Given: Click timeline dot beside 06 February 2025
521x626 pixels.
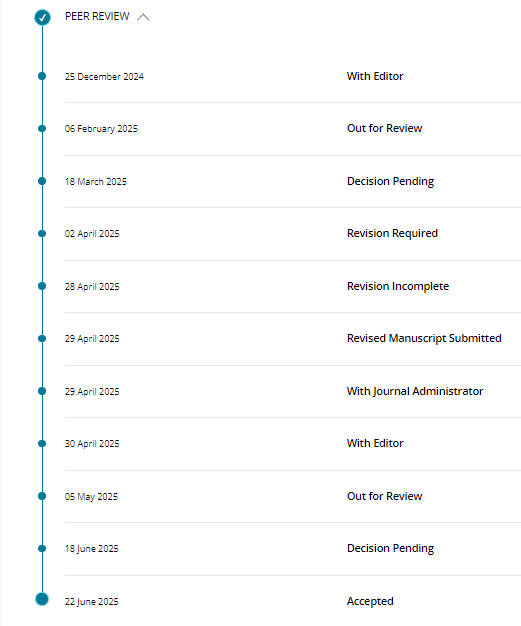Looking at the screenshot, I should (x=42, y=129).
